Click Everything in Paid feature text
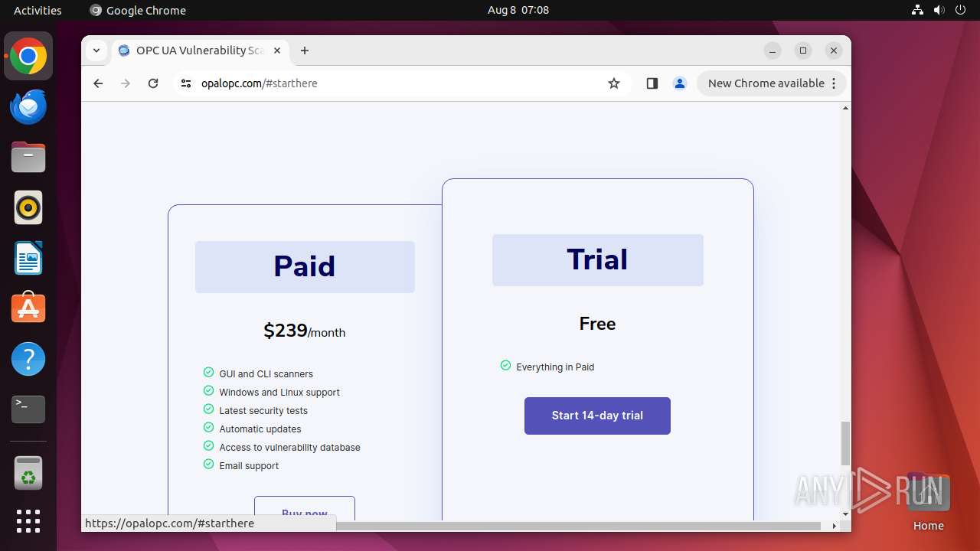Viewport: 980px width, 551px height. click(x=555, y=367)
